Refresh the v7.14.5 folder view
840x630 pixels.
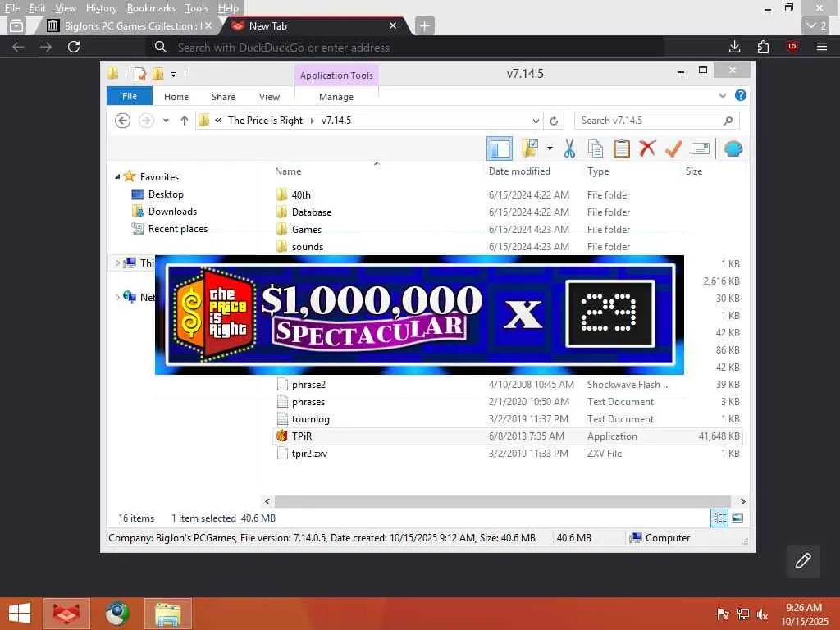pyautogui.click(x=554, y=121)
